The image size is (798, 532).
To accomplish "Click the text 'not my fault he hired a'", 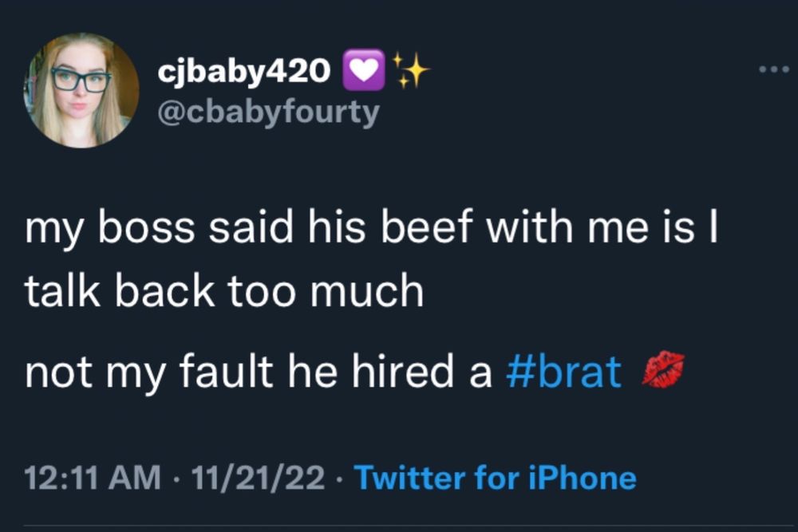I will [x=258, y=371].
